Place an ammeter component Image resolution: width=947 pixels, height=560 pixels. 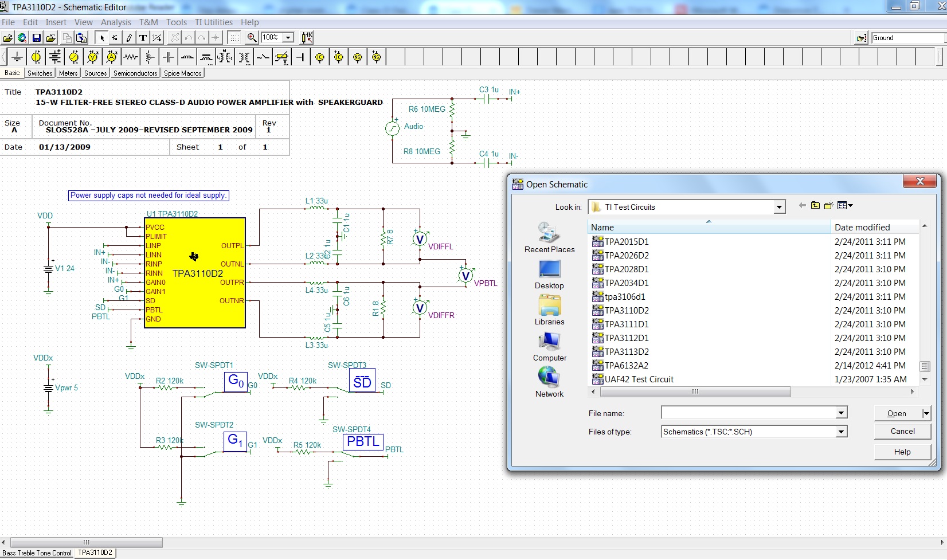(112, 57)
